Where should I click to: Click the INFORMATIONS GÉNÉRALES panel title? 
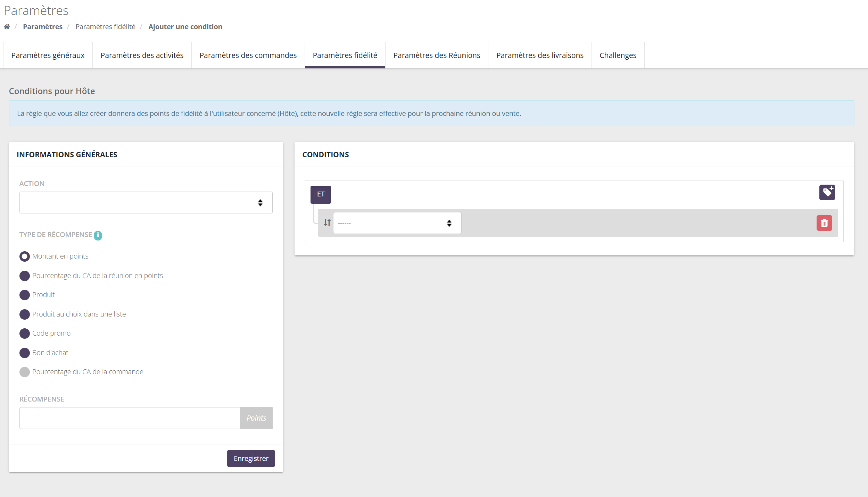click(x=67, y=154)
